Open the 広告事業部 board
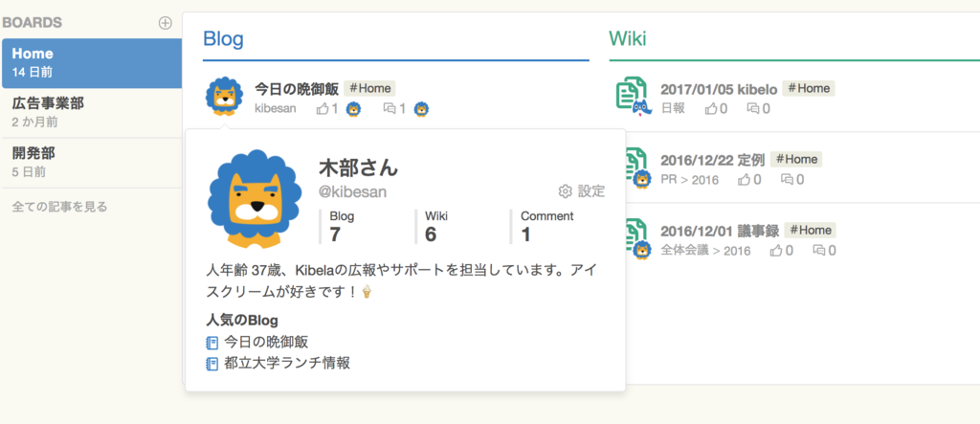Screen dimensions: 980x424 point(92,113)
